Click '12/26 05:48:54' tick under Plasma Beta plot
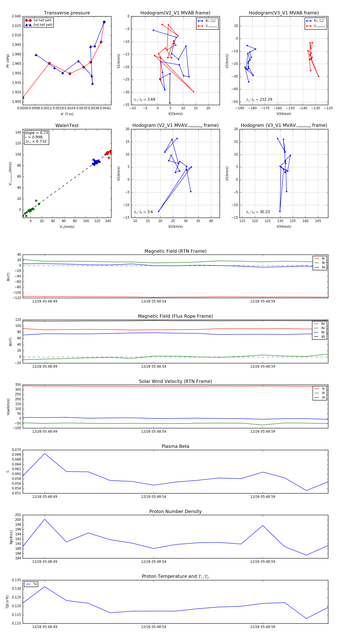 [154, 497]
